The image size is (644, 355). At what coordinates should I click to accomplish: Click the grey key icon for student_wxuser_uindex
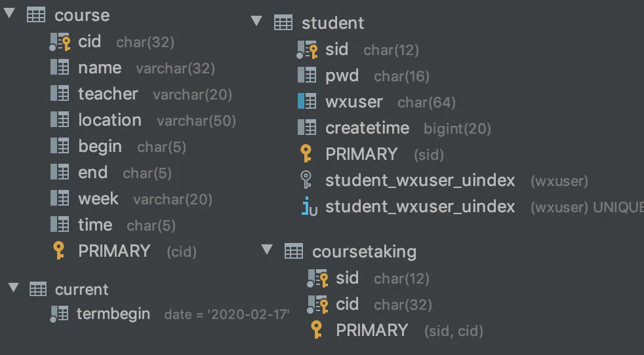(x=306, y=179)
